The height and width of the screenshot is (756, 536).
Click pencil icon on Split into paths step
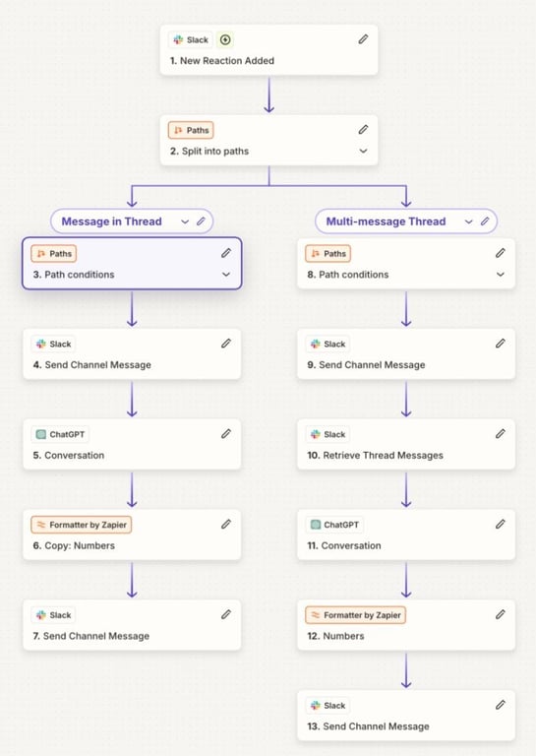tap(363, 129)
